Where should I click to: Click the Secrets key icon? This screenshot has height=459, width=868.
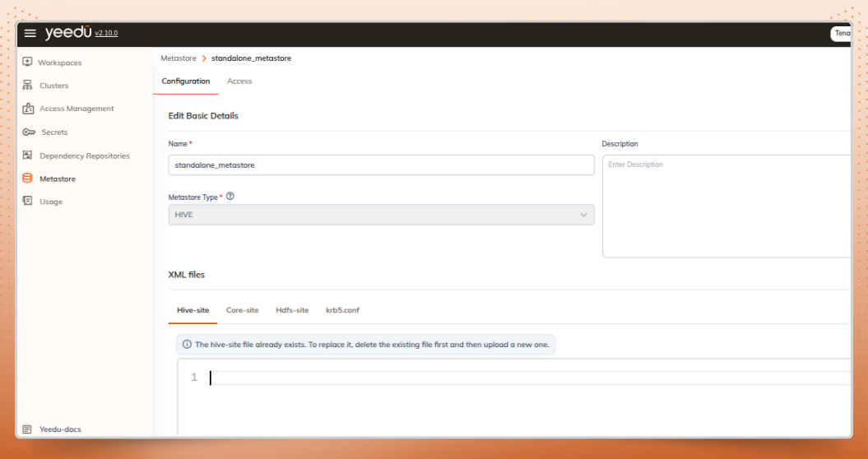coord(29,132)
